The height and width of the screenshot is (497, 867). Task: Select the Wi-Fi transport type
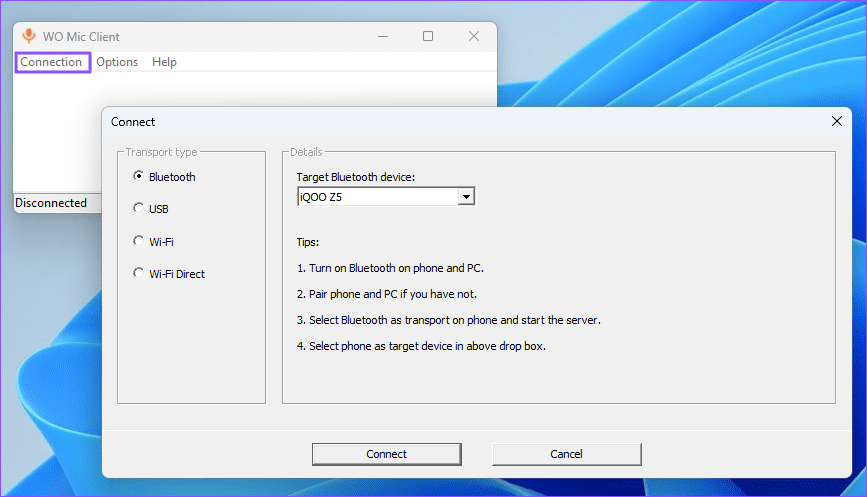tap(153, 242)
